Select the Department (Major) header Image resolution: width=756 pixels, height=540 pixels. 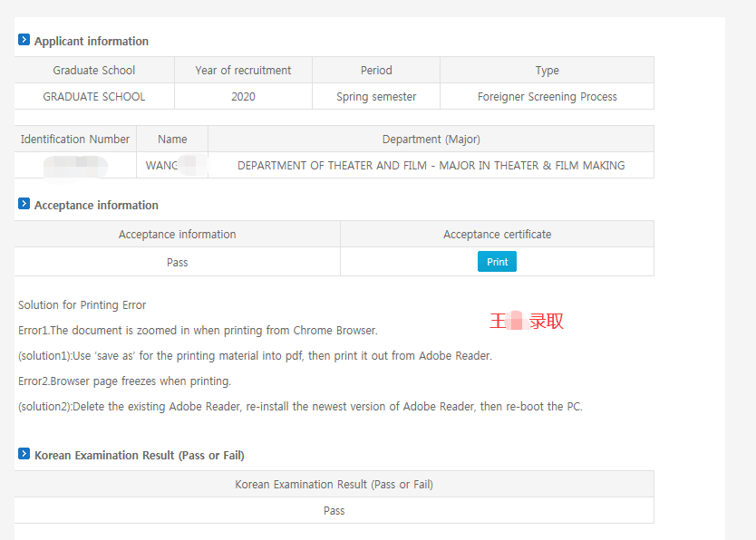click(431, 139)
